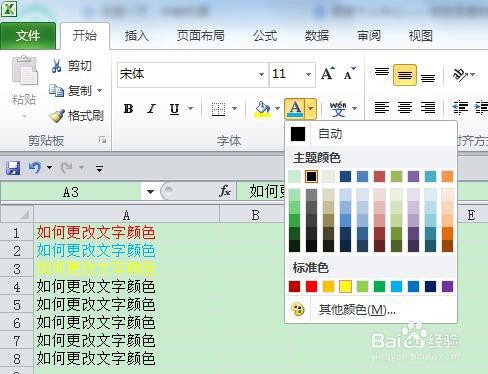Switch to the 公式 Formulas tab
This screenshot has height=374, width=488.
click(265, 36)
